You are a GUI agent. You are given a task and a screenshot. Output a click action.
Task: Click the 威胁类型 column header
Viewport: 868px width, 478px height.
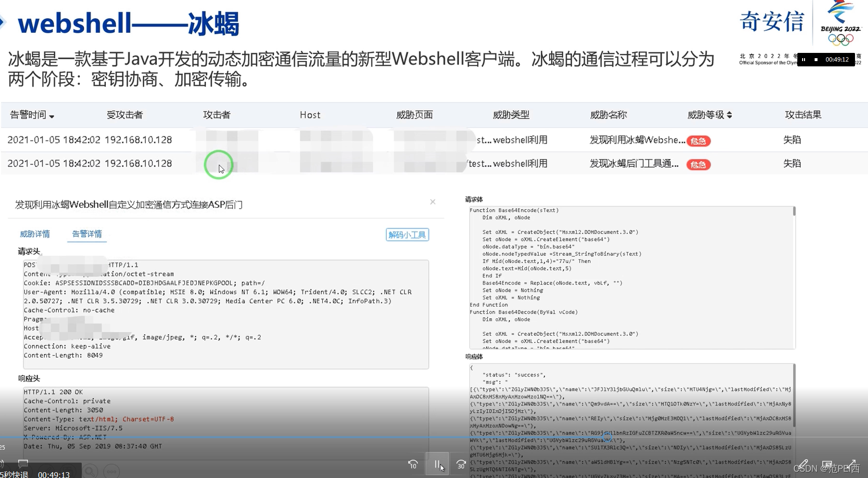(511, 115)
